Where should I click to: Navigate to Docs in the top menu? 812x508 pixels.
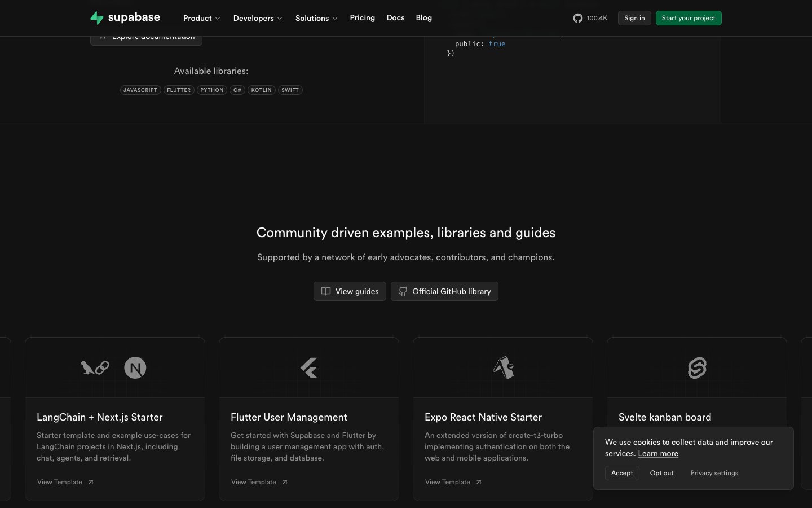pyautogui.click(x=395, y=18)
